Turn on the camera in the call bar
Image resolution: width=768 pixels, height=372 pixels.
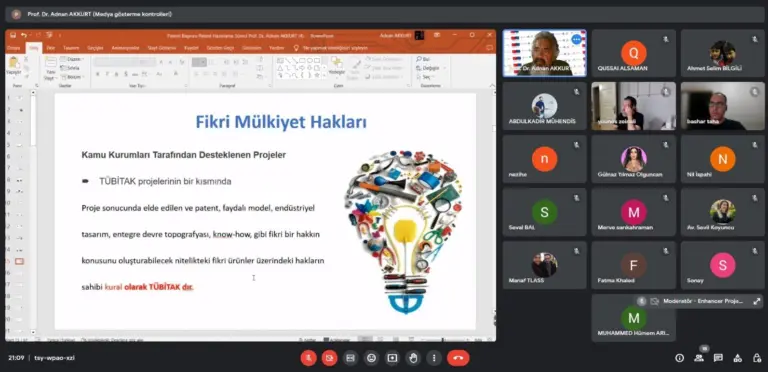tap(330, 358)
